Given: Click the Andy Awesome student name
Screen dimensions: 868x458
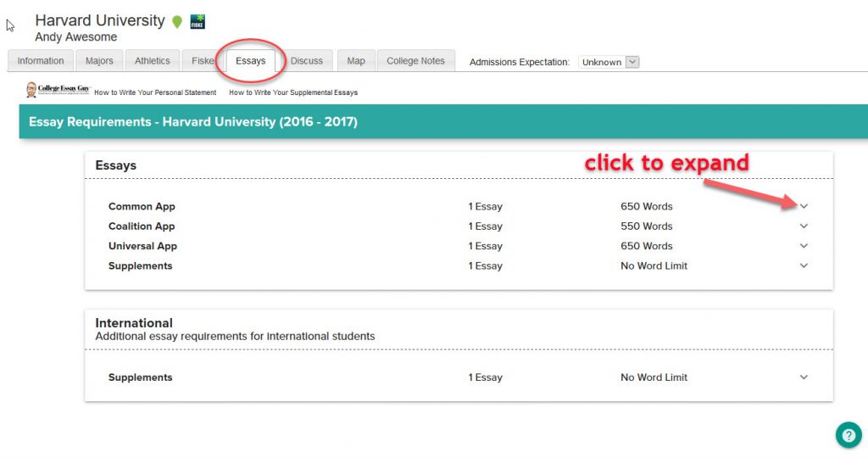Looking at the screenshot, I should [75, 37].
